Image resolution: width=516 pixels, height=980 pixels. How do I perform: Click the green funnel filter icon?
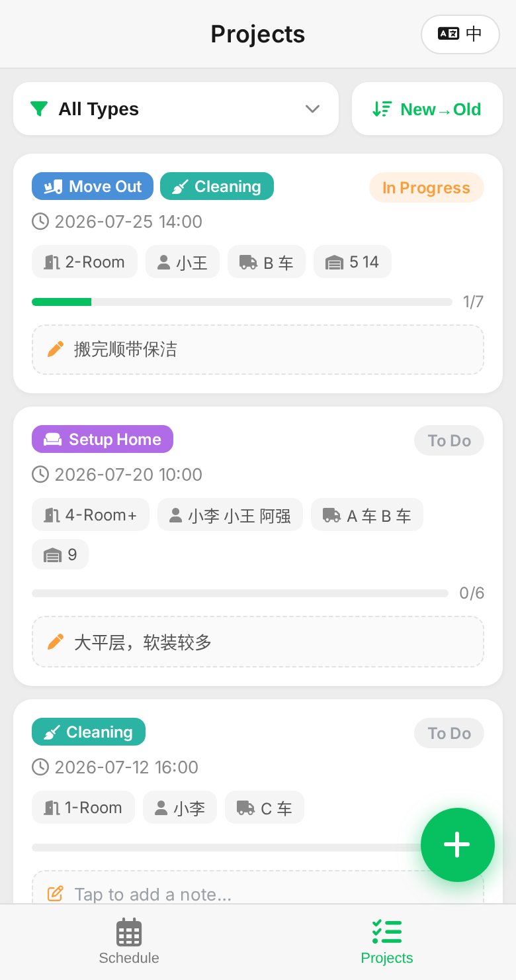pos(40,109)
